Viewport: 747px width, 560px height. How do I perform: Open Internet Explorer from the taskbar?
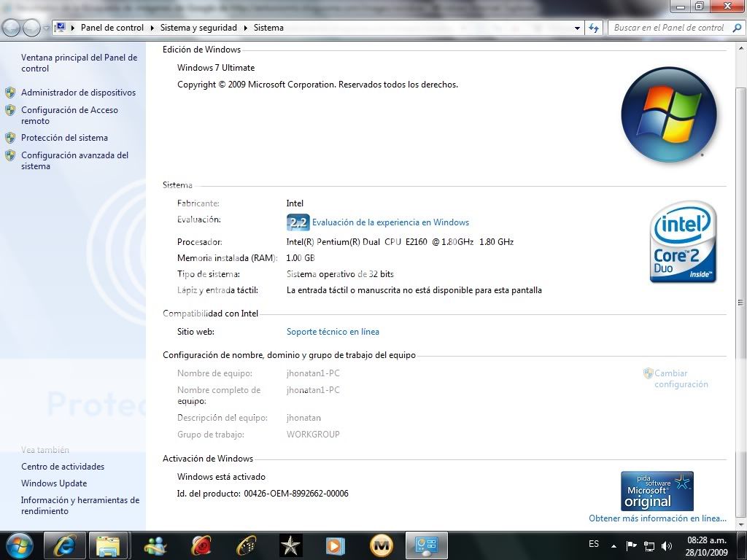65,545
